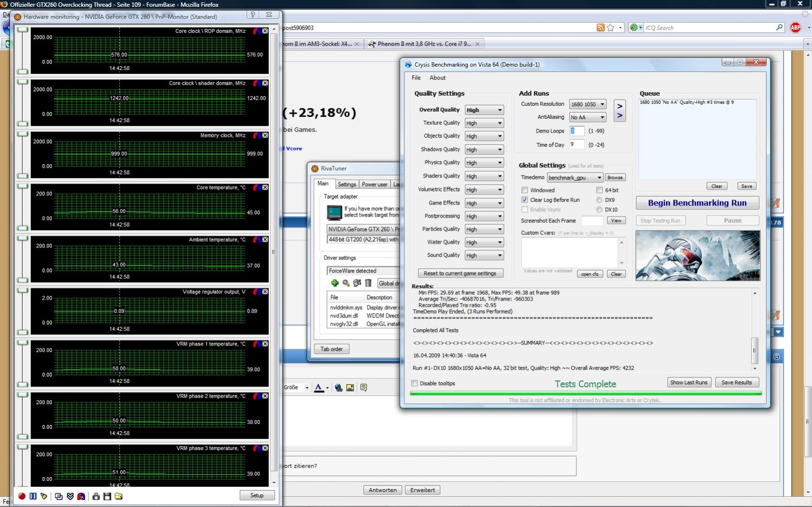Toggle the Disable tooltips checkbox
The width and height of the screenshot is (812, 507).
click(414, 383)
